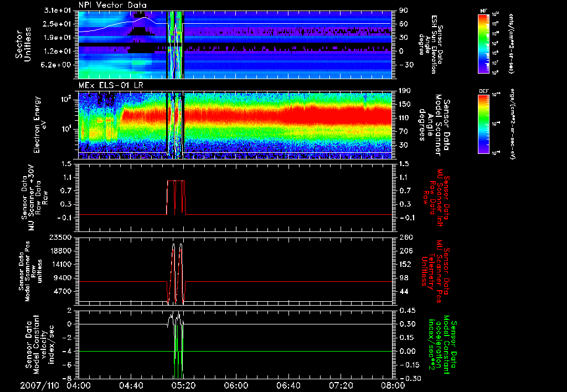Click the 04:00 time axis label
This screenshot has width=567, height=392.
point(79,385)
